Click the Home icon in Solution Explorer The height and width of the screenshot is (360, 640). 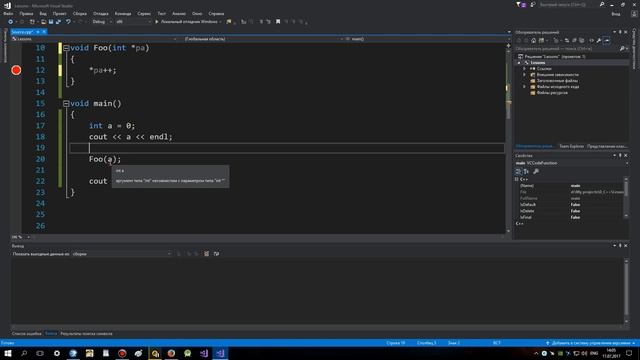click(533, 40)
